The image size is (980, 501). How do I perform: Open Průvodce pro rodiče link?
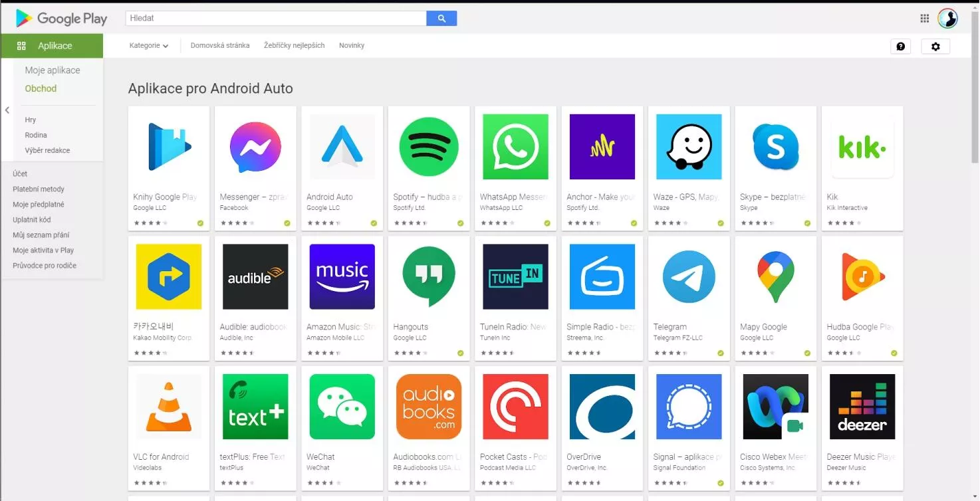[x=45, y=266]
